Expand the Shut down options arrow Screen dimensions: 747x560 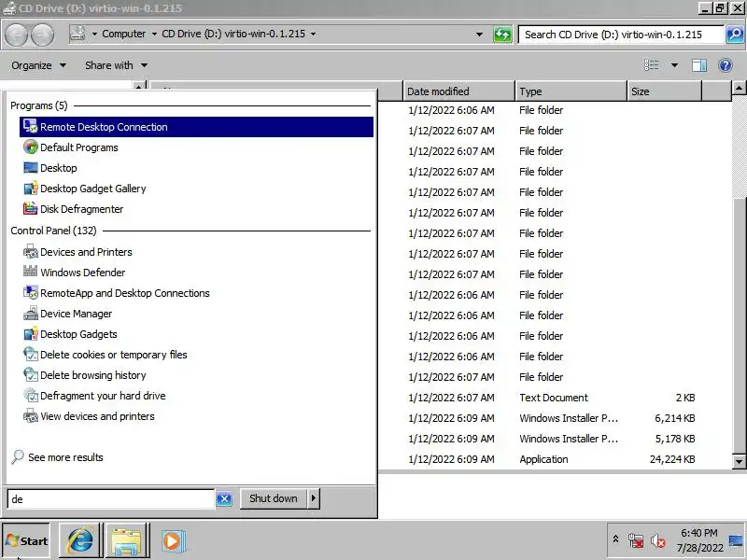[314, 498]
